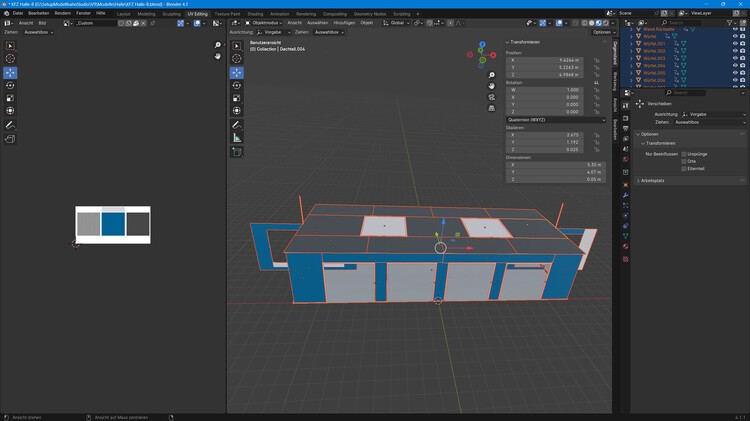Toggle the Eltern(teil) checkbox

(684, 168)
